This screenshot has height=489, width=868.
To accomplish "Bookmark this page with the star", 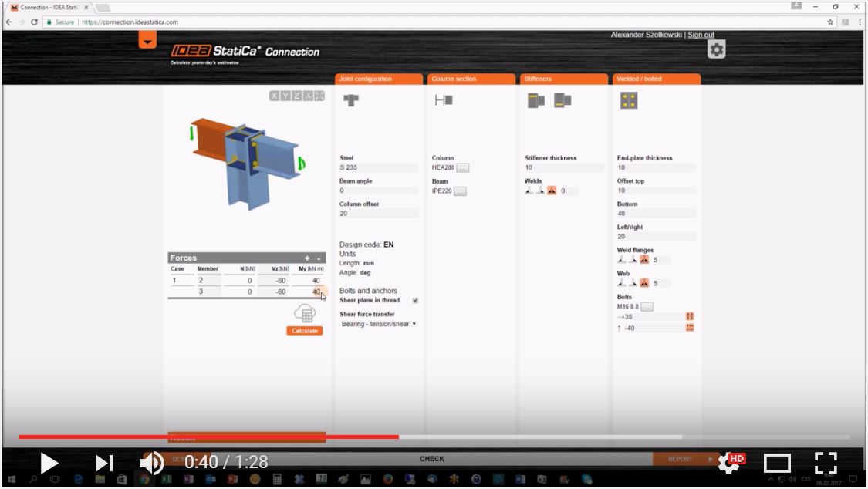I will (x=830, y=22).
